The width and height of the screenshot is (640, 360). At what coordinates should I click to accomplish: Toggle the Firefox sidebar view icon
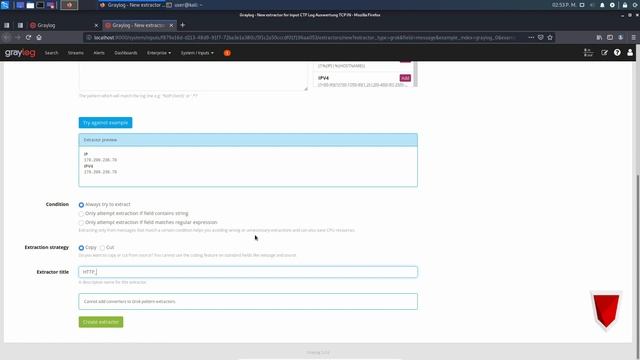point(610,38)
